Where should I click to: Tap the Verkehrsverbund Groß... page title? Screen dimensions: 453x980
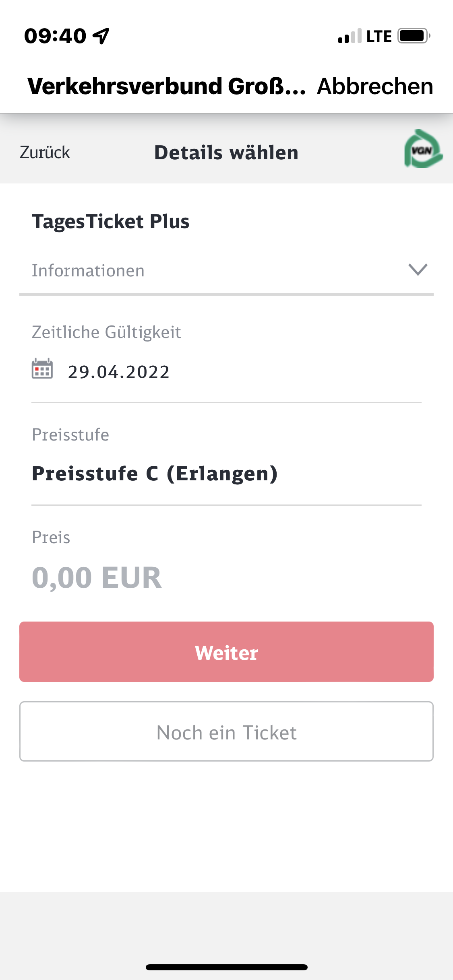click(166, 86)
